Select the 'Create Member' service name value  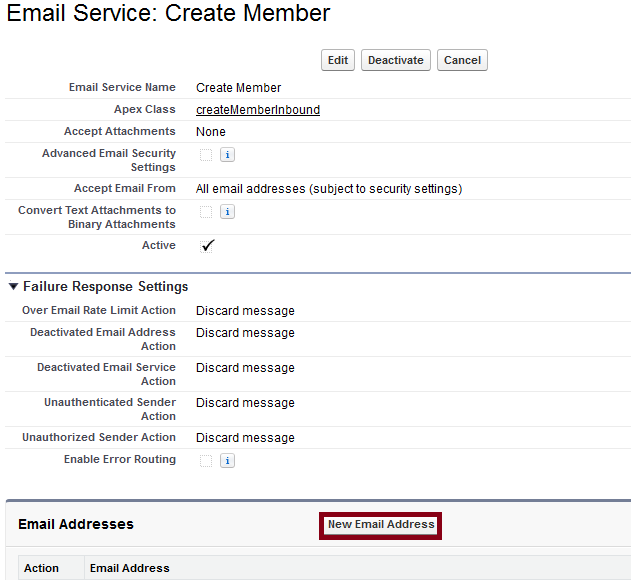(238, 88)
